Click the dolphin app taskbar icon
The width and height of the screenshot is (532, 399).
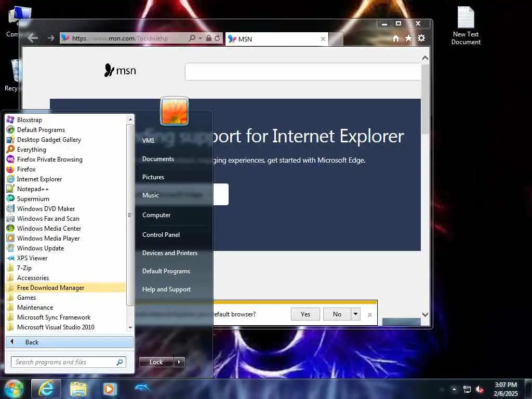tap(142, 388)
